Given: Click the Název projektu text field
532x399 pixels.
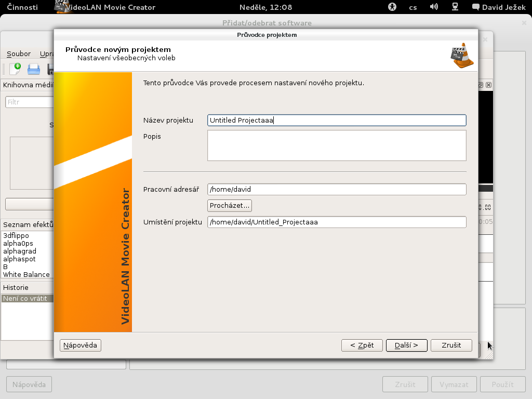Looking at the screenshot, I should click(x=337, y=120).
